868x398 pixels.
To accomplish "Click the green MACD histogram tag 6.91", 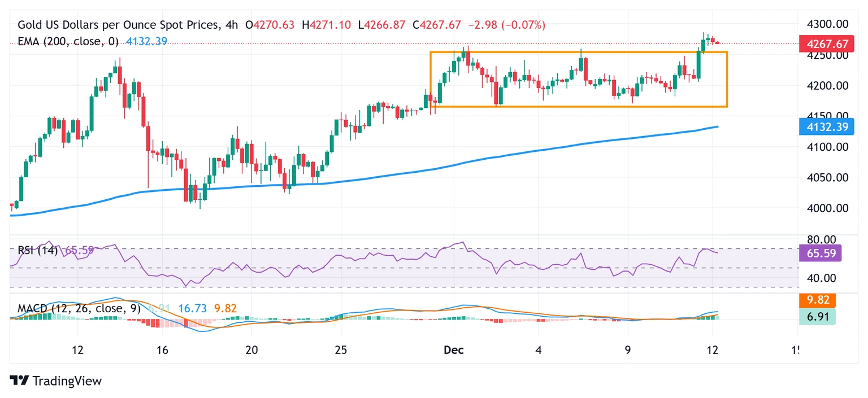I will pos(817,316).
